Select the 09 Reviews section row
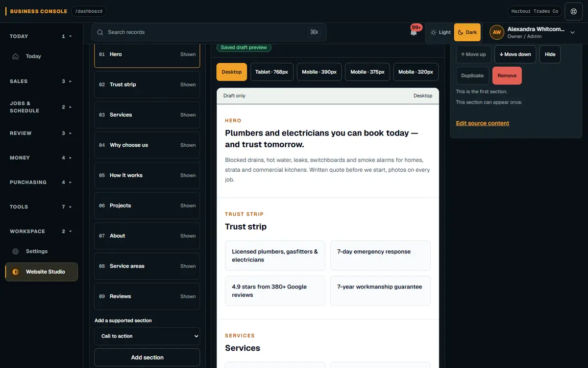This screenshot has width=588, height=368. pos(147,296)
